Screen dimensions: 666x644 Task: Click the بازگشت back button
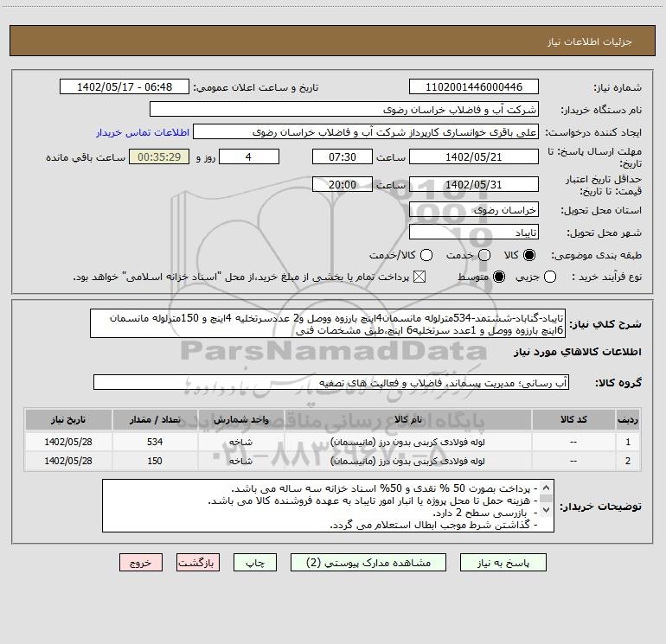(198, 563)
